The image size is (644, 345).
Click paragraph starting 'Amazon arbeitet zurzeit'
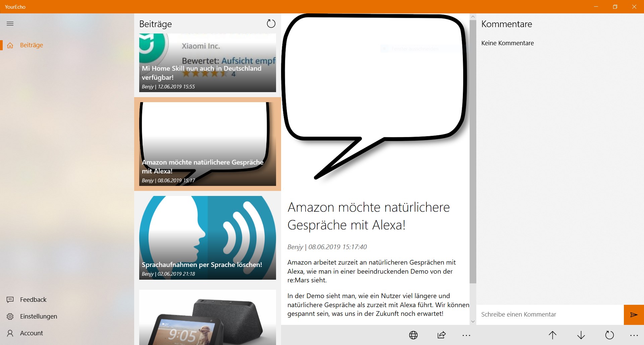[372, 271]
